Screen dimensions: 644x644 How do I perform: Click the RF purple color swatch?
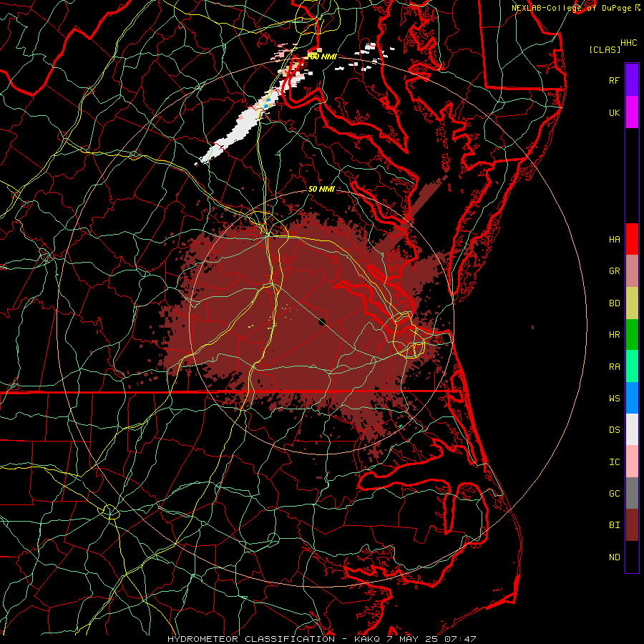(x=632, y=80)
